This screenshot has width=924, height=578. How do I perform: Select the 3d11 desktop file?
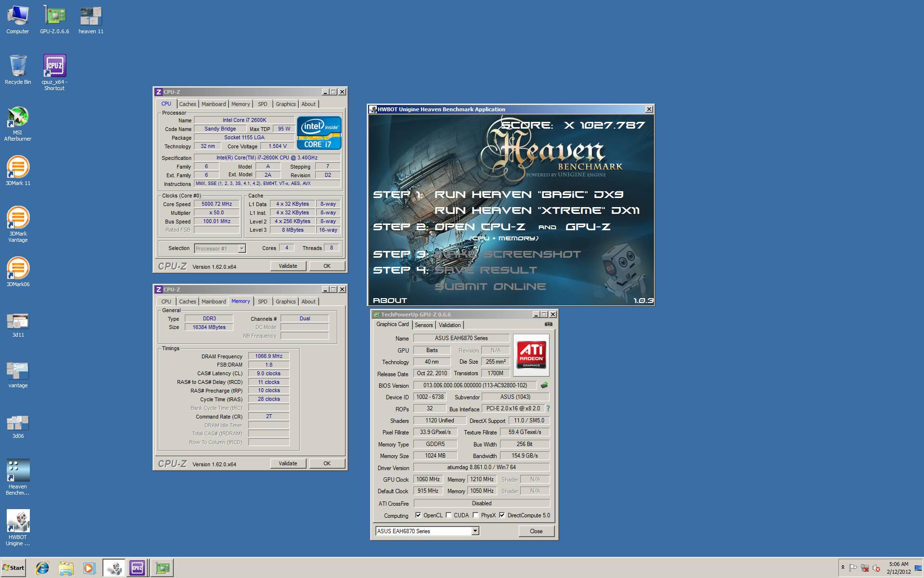tap(18, 324)
